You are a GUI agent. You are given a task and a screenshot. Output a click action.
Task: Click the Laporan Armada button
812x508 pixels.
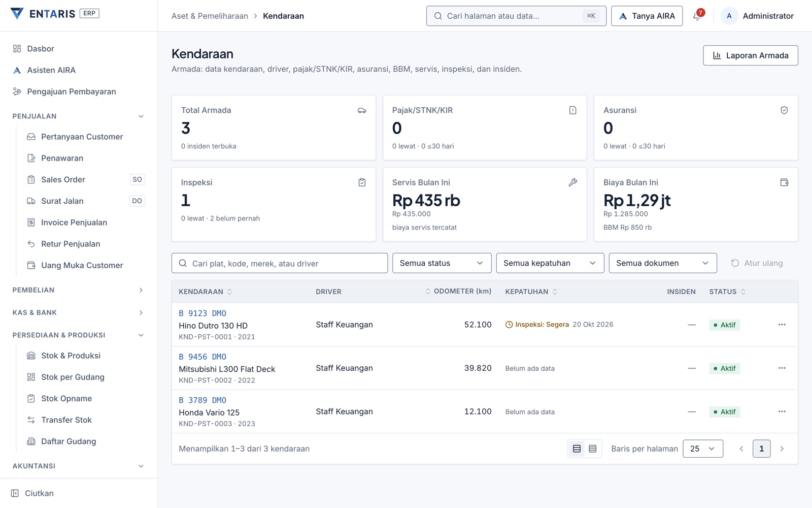click(750, 55)
